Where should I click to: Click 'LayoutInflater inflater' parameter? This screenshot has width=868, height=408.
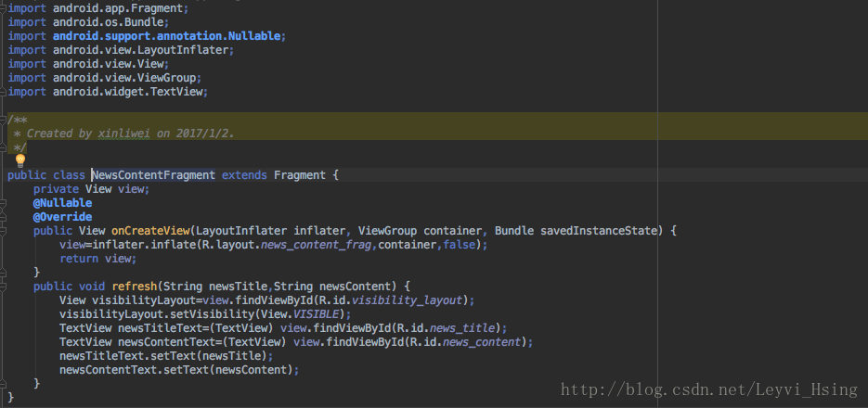click(x=271, y=231)
